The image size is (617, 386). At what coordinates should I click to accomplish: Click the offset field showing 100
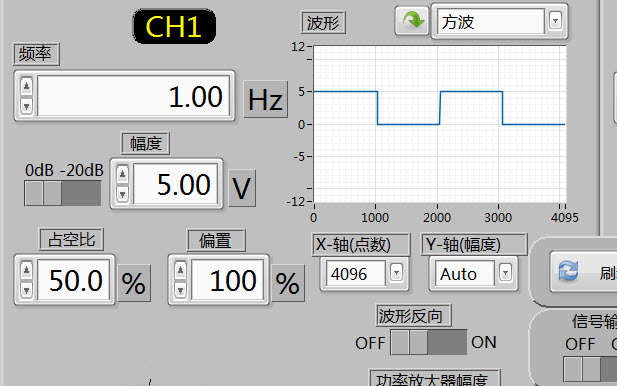click(227, 281)
